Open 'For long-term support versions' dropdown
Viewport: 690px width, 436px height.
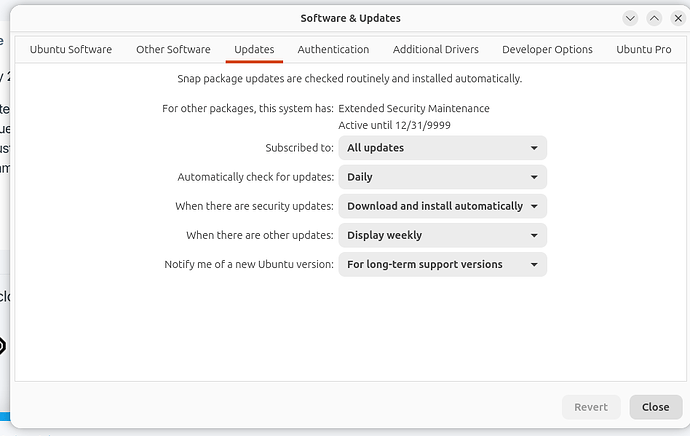pos(443,264)
